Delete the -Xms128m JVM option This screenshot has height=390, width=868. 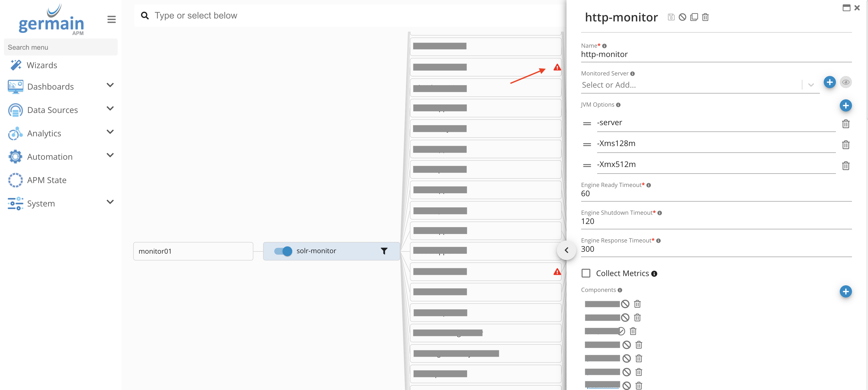845,145
